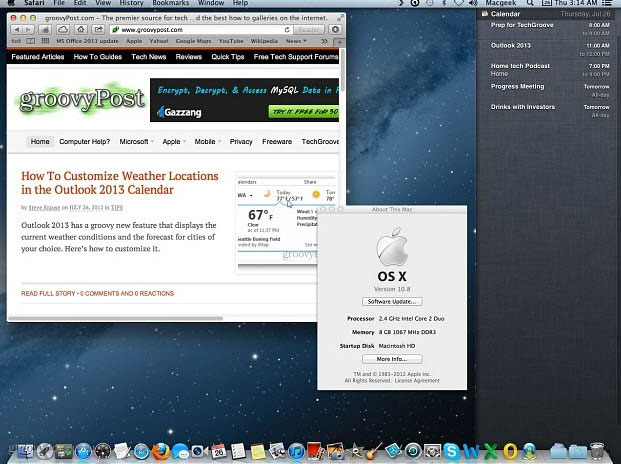
Task: Show more bookmarks via the double chevron
Action: (x=324, y=41)
